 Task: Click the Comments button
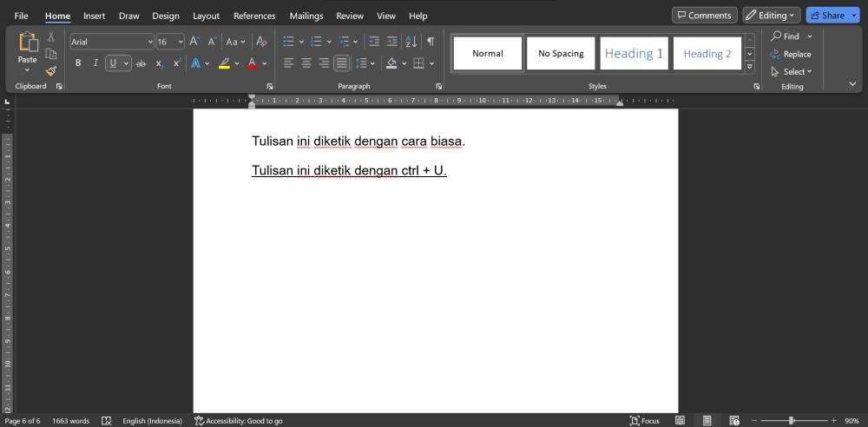click(705, 16)
